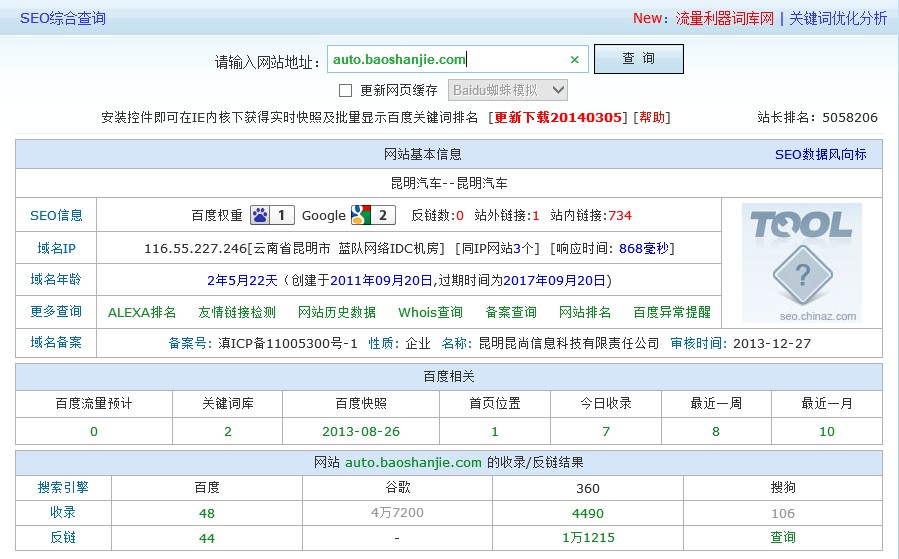Click Baidu 反链 count 44

click(x=207, y=538)
